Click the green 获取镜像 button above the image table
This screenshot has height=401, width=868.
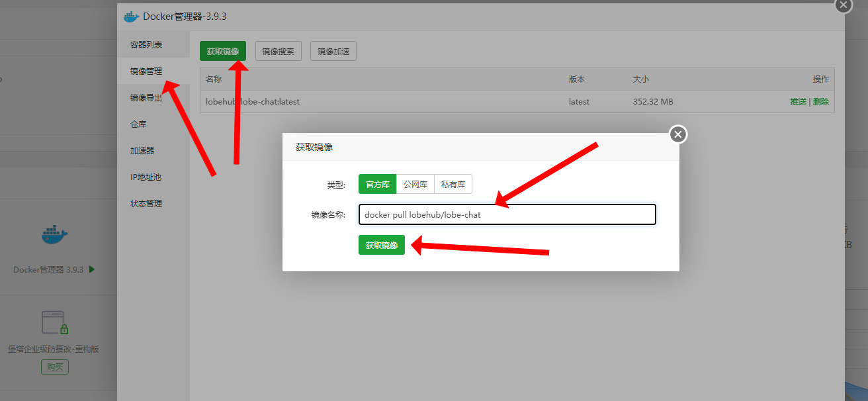(223, 51)
